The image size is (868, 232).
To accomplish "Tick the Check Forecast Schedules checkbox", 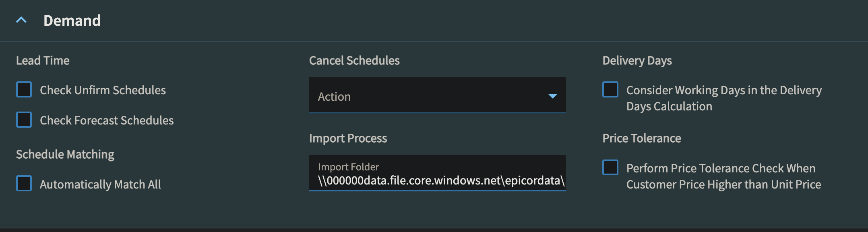I will pos(24,120).
